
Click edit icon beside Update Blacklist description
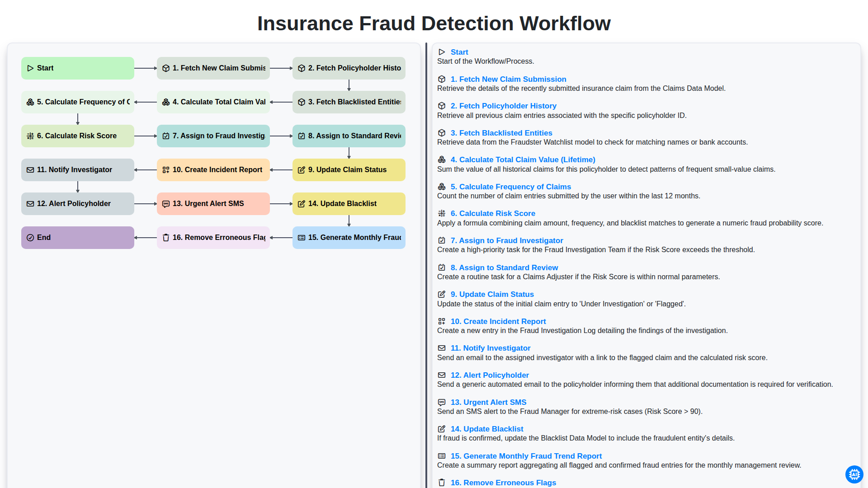tap(442, 429)
